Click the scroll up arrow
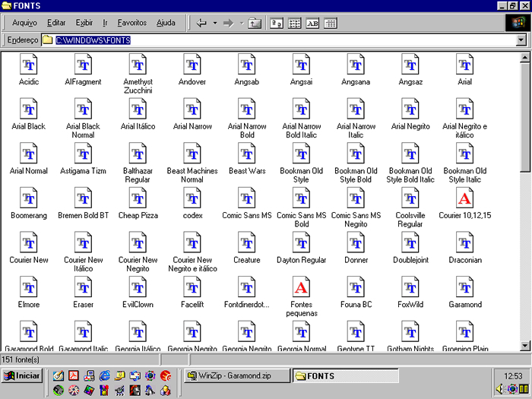The width and height of the screenshot is (532, 399). pyautogui.click(x=524, y=57)
